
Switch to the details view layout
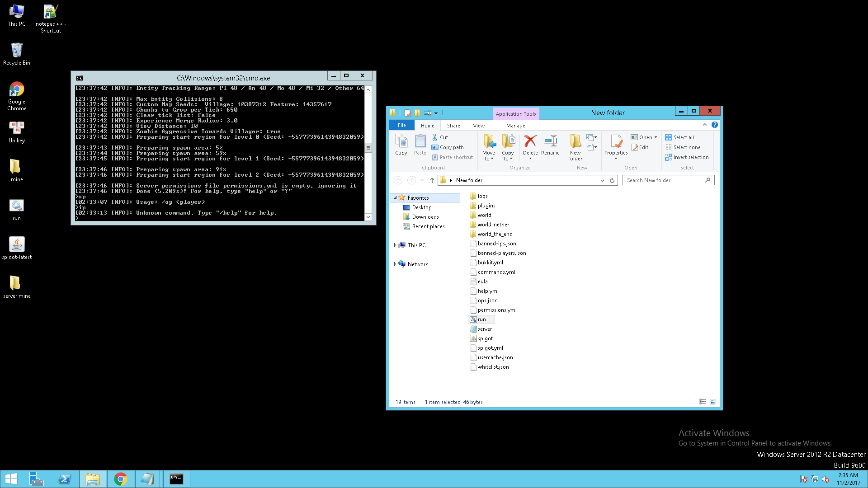pos(703,402)
